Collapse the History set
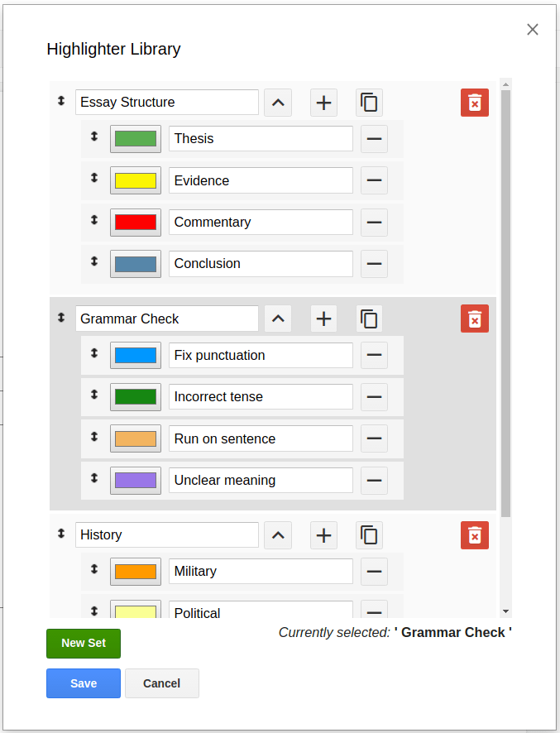This screenshot has height=733, width=560. click(x=278, y=535)
